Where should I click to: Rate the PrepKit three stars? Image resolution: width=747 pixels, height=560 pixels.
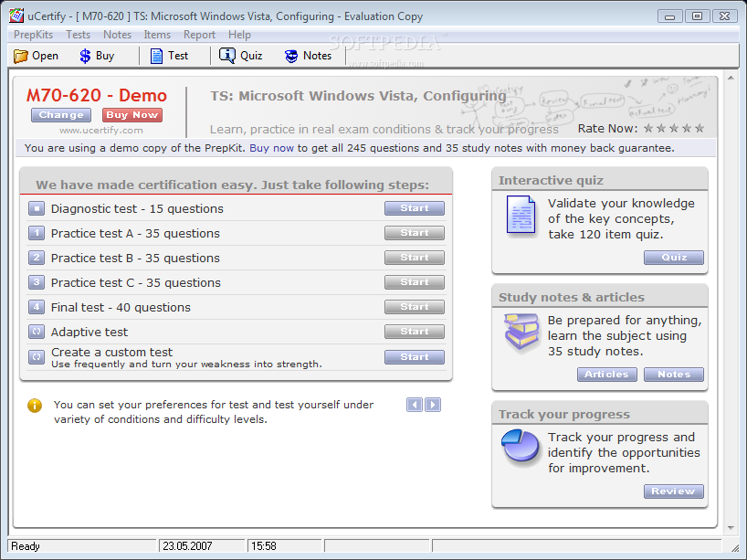[674, 128]
